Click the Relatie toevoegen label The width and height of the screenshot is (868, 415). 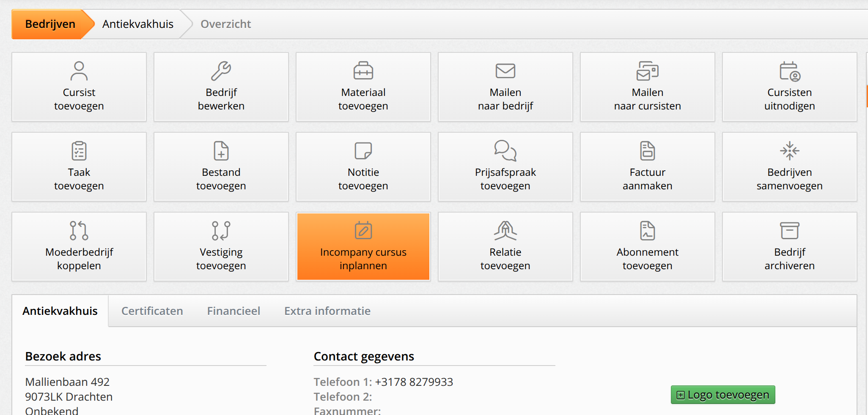[505, 259]
